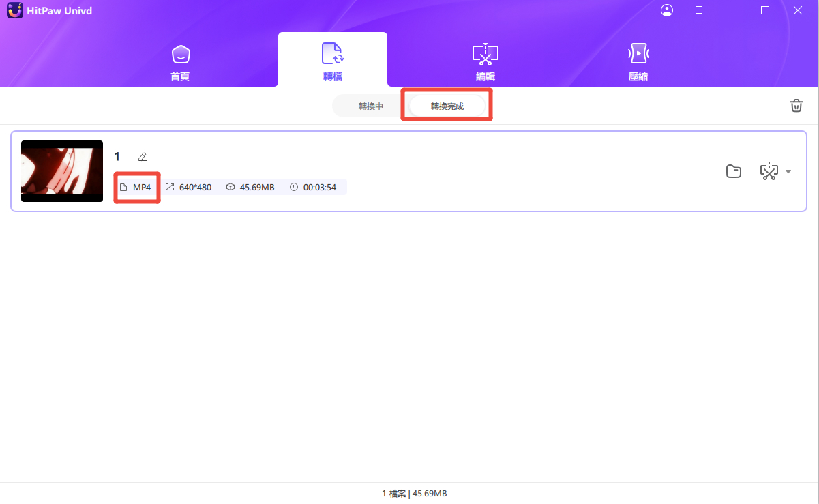Open the output folder icon
This screenshot has width=819, height=504.
734,171
